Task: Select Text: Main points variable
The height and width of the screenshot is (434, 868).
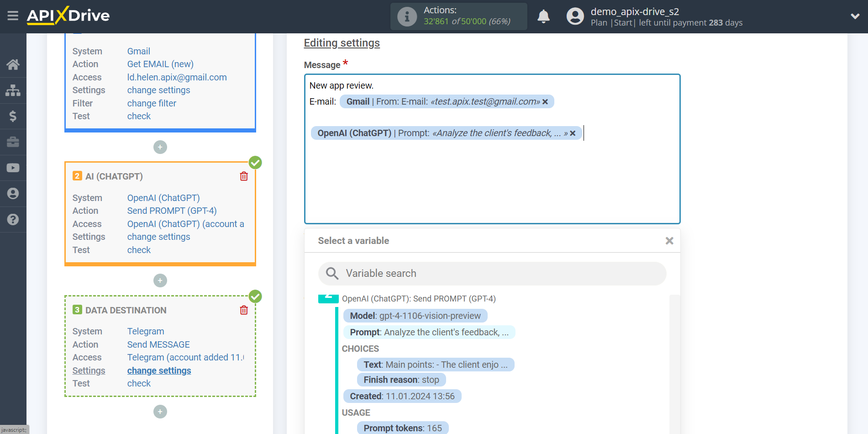Action: pyautogui.click(x=435, y=365)
